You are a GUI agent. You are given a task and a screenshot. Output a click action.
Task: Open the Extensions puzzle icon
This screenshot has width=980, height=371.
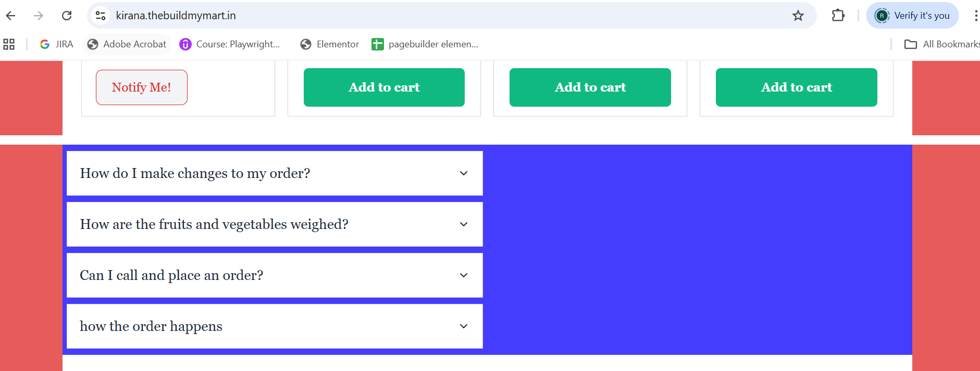click(x=838, y=16)
